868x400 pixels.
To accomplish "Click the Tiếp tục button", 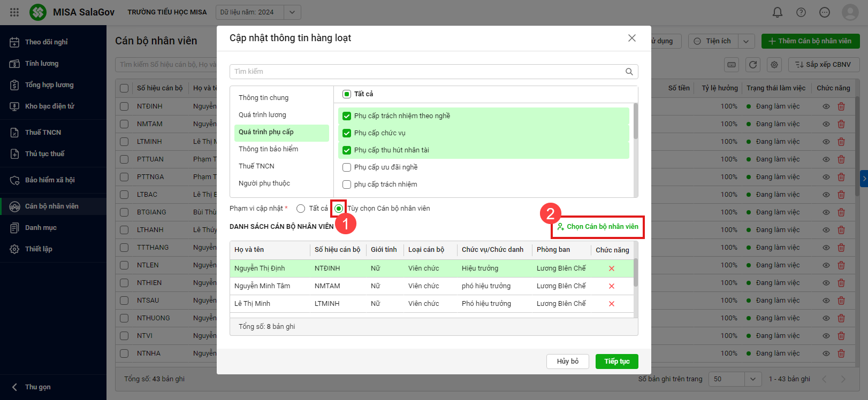I will coord(616,361).
